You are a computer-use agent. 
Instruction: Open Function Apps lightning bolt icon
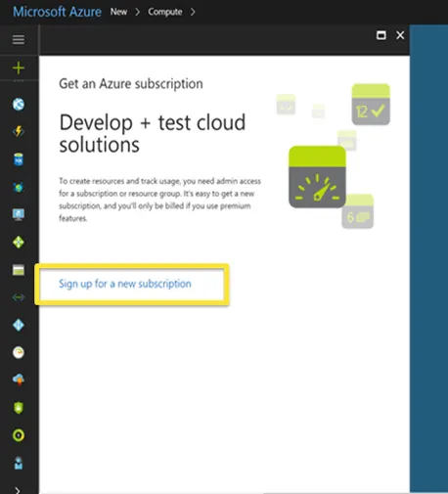(19, 131)
